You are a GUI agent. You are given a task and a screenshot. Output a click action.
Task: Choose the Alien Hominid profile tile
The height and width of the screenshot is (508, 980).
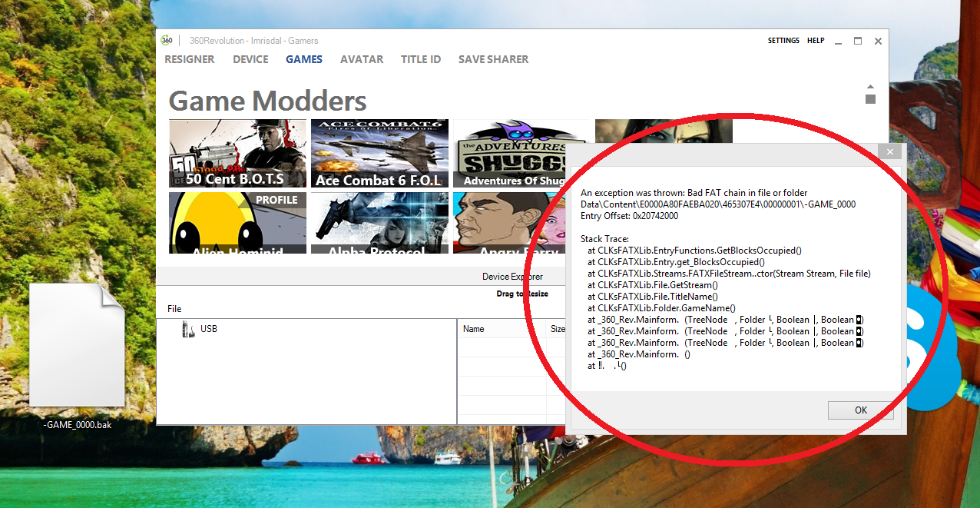[x=237, y=223]
